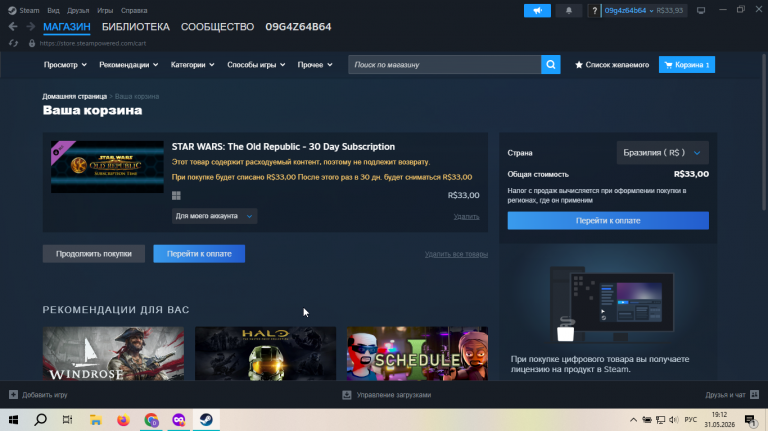This screenshot has width=768, height=431.
Task: Open Task View in taskbar
Action: (x=68, y=420)
